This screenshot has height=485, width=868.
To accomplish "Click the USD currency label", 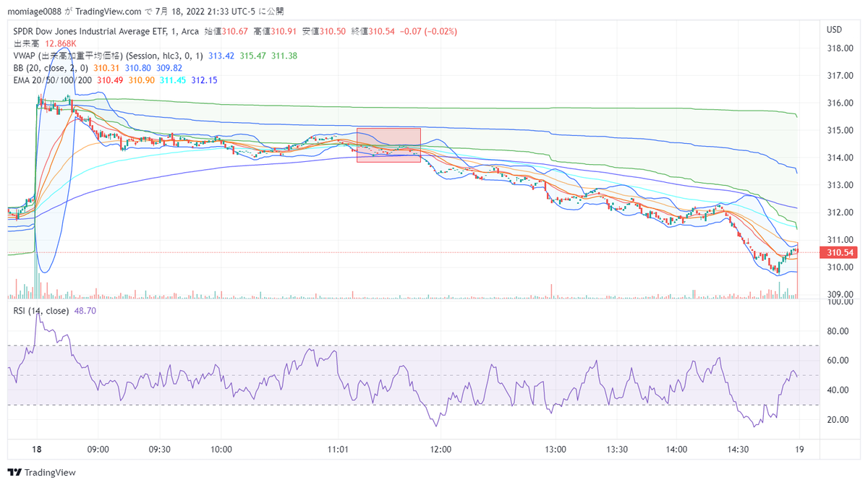I will point(835,30).
